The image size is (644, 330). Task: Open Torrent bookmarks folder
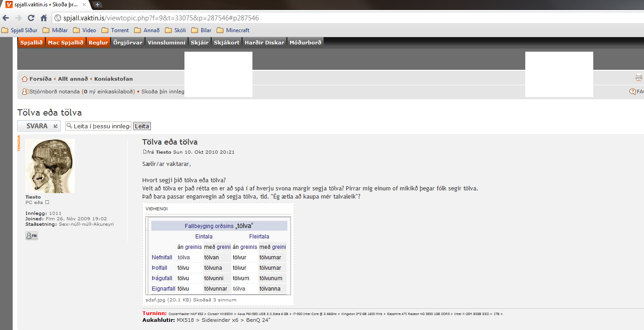(115, 30)
